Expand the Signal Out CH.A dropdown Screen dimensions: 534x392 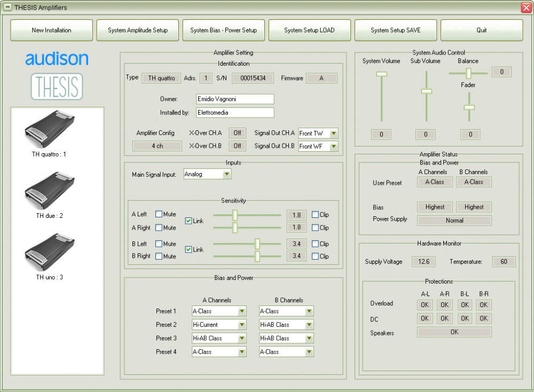point(334,134)
